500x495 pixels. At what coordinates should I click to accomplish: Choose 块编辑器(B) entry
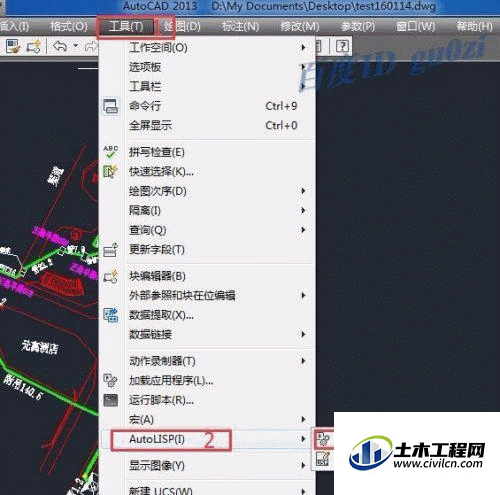[207, 276]
